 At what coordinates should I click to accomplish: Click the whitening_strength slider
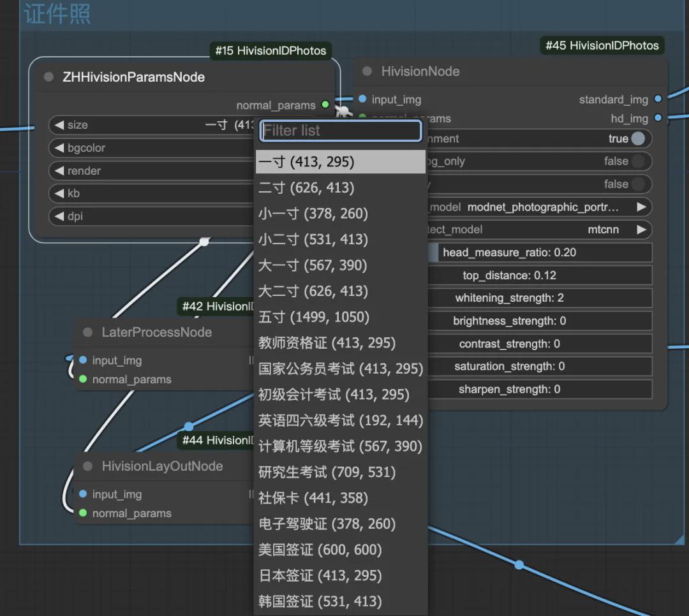pyautogui.click(x=540, y=298)
